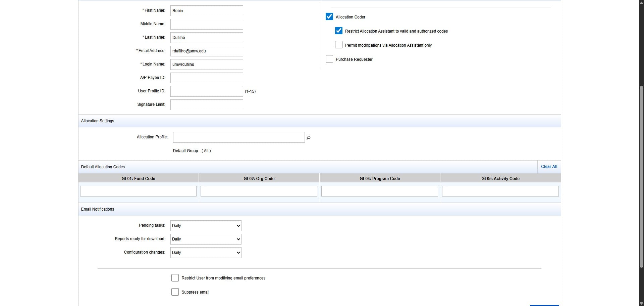The height and width of the screenshot is (306, 644).
Task: Click the scroll down arrow on scrollbar
Action: point(641,304)
